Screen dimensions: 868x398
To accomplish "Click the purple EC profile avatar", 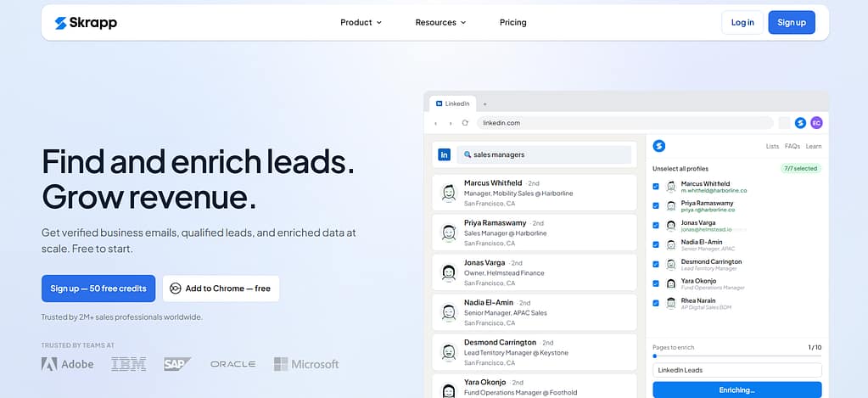I will (816, 123).
